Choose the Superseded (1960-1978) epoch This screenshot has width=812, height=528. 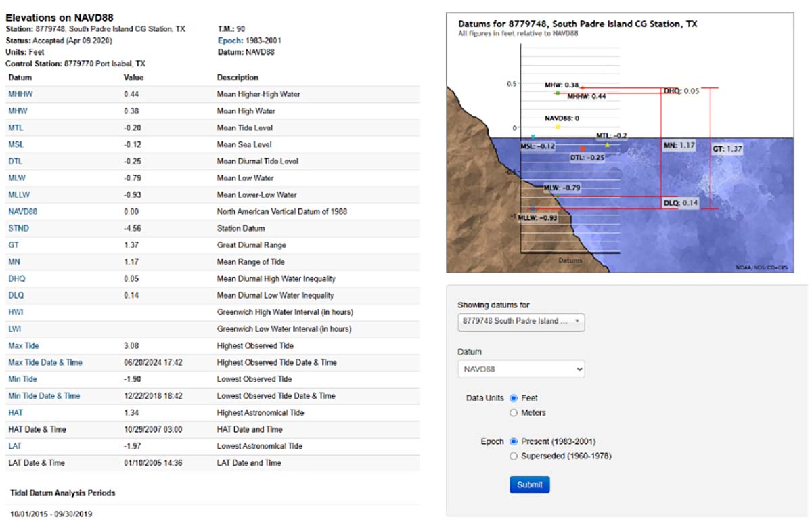(x=514, y=456)
